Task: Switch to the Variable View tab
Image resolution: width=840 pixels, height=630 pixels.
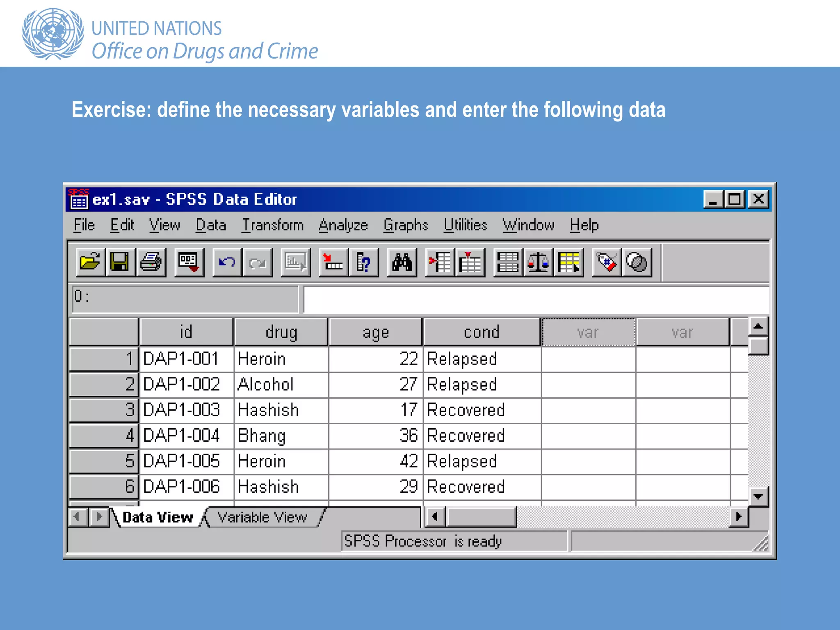Action: coord(262,517)
